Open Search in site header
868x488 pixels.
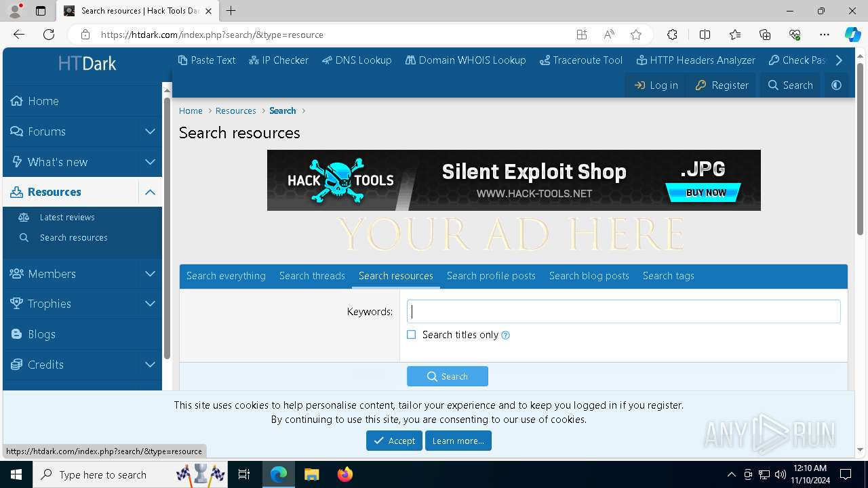click(790, 85)
